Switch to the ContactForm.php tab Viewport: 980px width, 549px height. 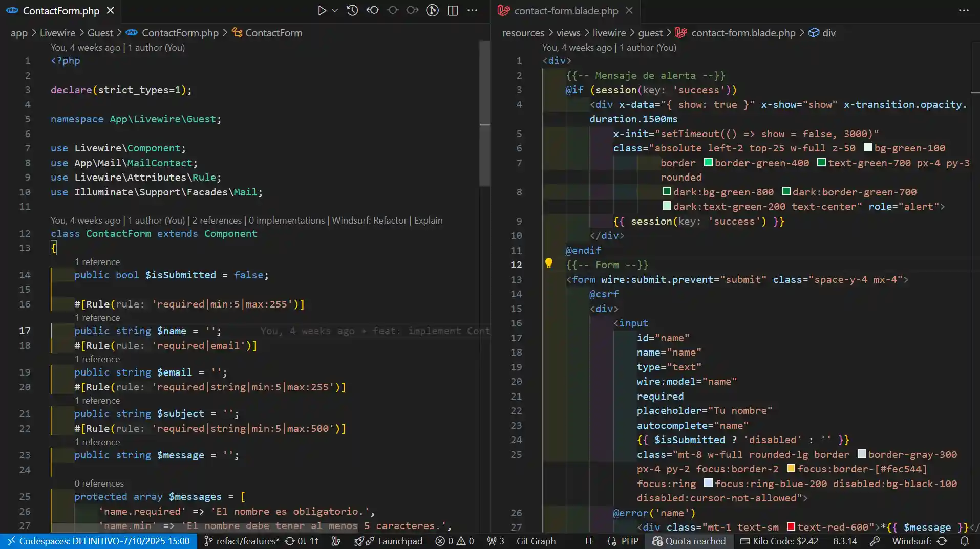coord(61,11)
